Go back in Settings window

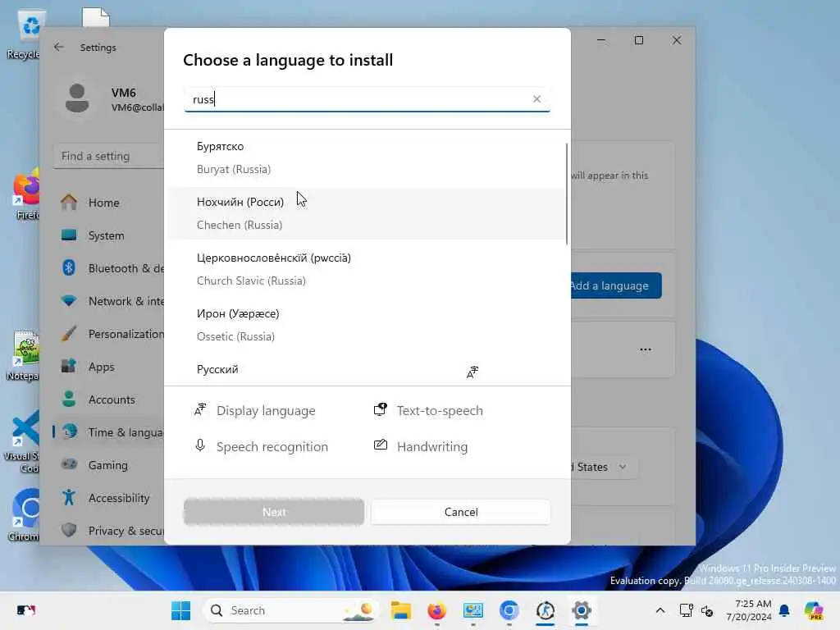pos(59,47)
